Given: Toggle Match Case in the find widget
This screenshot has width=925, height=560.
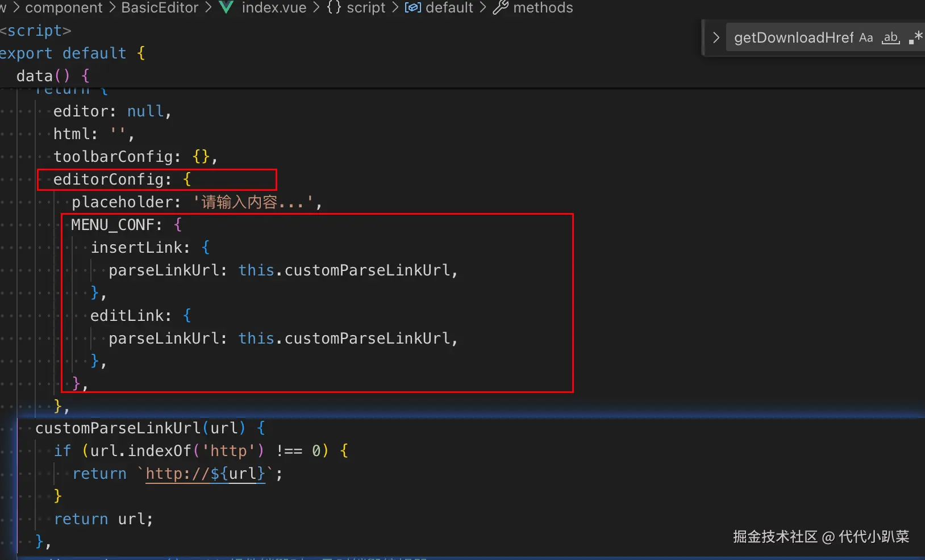Looking at the screenshot, I should [866, 38].
